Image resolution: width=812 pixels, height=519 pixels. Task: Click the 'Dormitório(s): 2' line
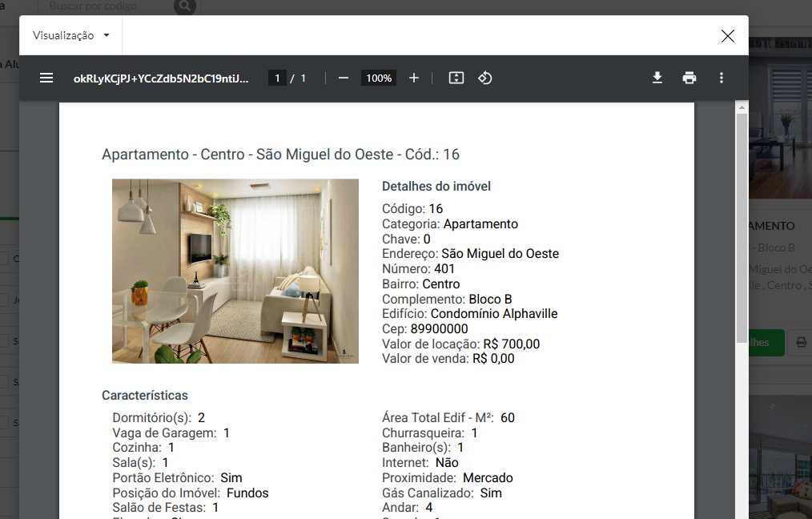click(159, 418)
